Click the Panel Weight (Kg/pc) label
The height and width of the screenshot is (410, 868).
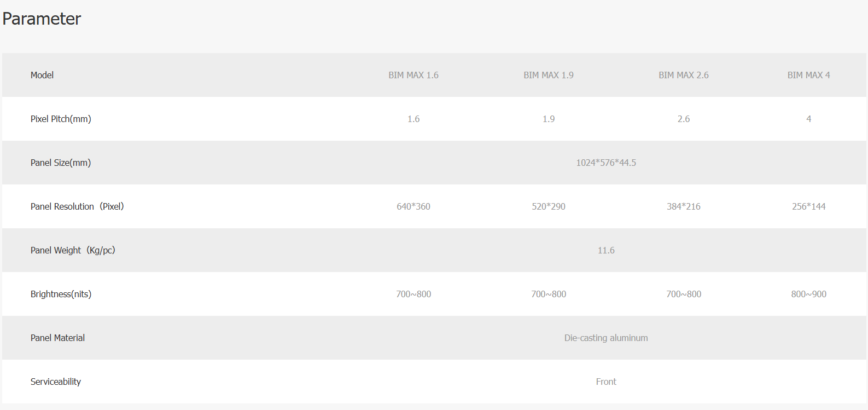(x=73, y=250)
